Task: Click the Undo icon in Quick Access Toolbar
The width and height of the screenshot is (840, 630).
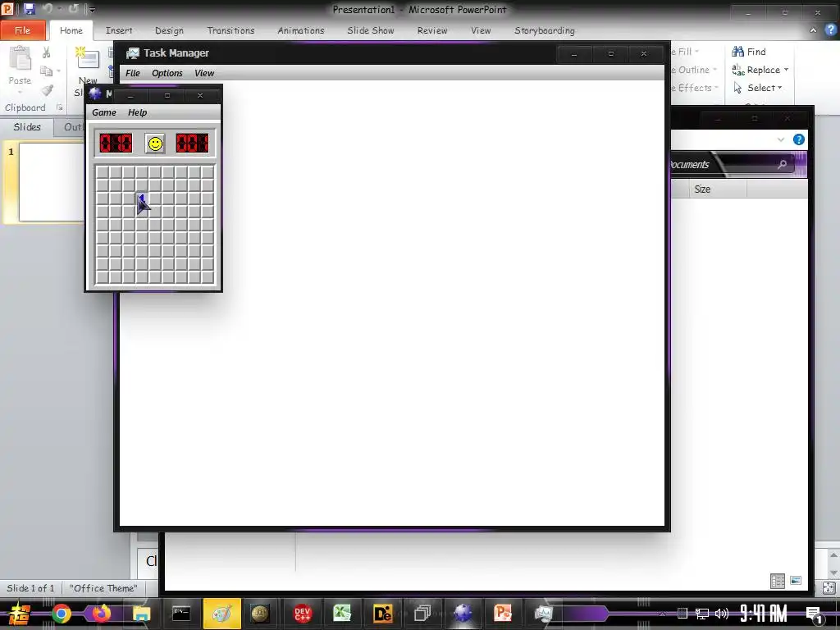Action: point(47,9)
